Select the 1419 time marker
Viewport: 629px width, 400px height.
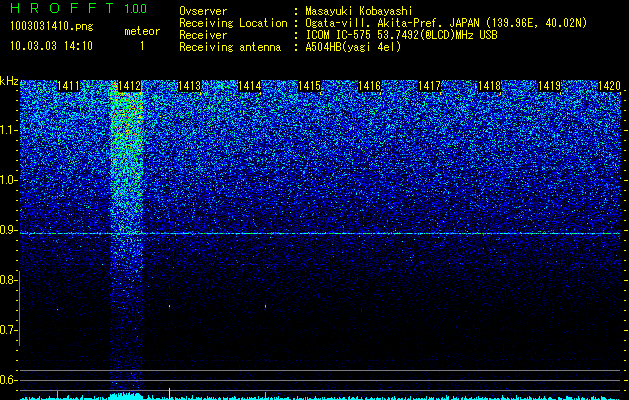tap(550, 86)
